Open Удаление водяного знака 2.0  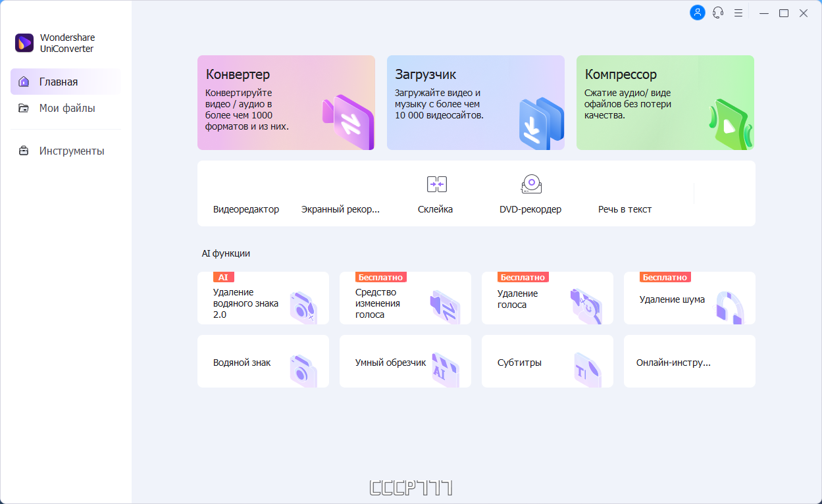(263, 298)
